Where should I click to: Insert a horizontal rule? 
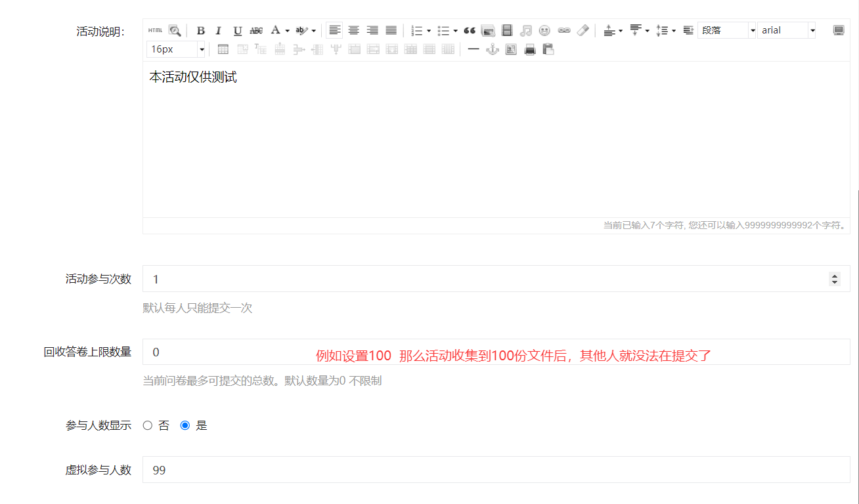[x=474, y=49]
